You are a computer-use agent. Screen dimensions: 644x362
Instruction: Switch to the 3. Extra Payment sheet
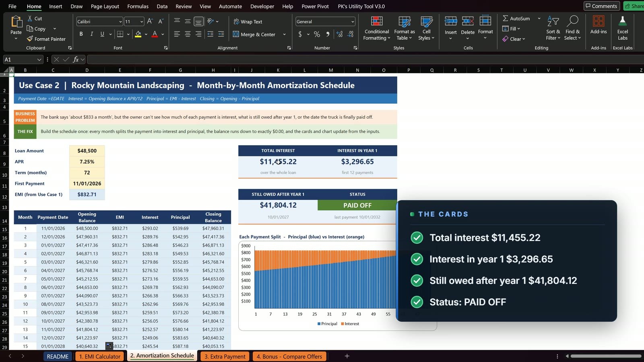225,356
